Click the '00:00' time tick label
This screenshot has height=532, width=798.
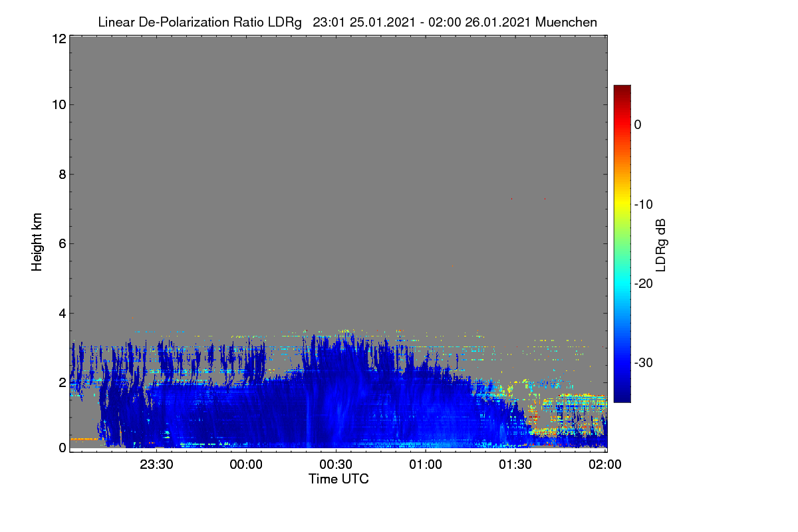(x=246, y=465)
